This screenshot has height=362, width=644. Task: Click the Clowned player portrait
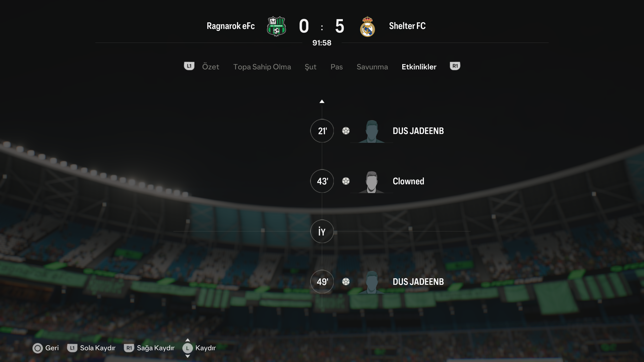372,182
